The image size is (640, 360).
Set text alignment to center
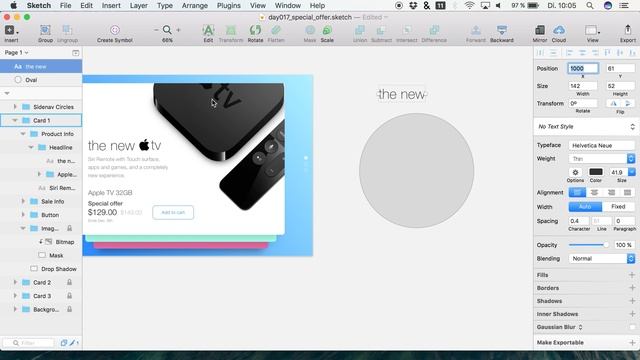click(x=594, y=192)
